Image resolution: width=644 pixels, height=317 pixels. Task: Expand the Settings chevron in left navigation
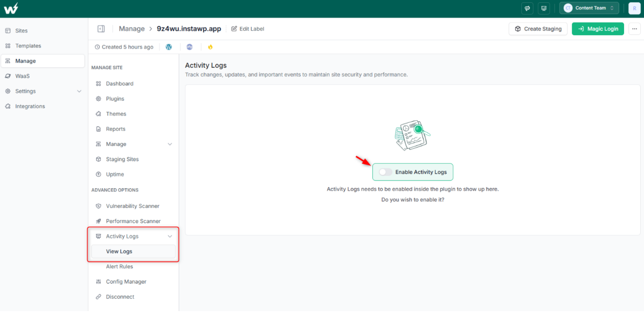[x=79, y=91]
